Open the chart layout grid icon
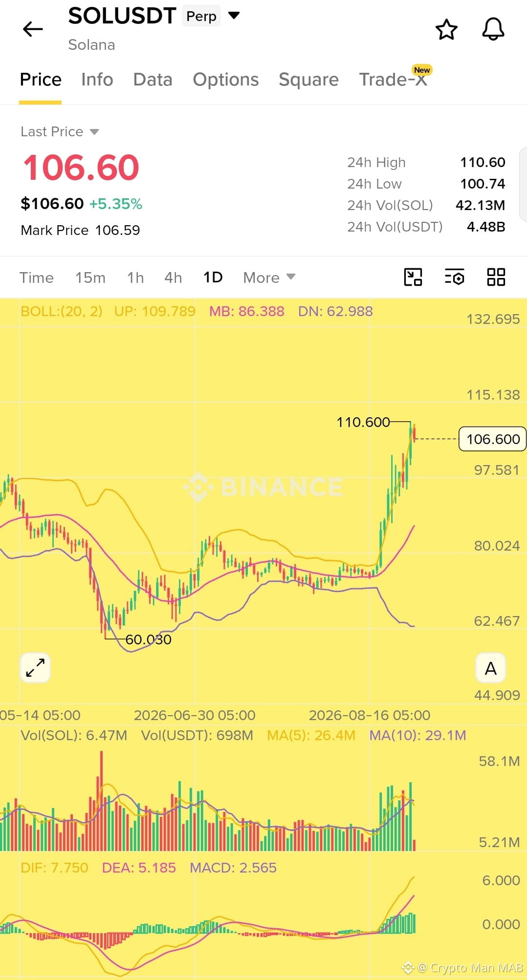 pos(496,277)
